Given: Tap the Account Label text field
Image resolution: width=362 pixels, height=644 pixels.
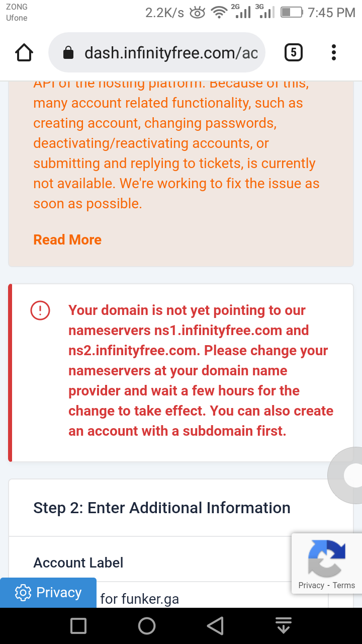Looking at the screenshot, I should (211, 599).
